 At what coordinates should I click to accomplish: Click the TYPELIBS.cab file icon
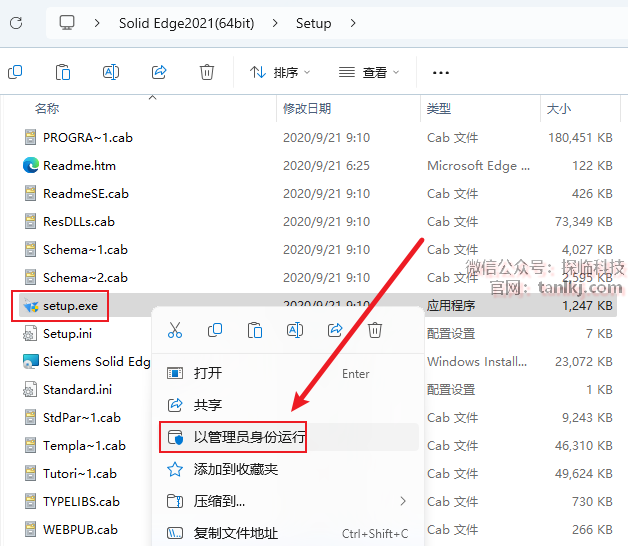30,502
